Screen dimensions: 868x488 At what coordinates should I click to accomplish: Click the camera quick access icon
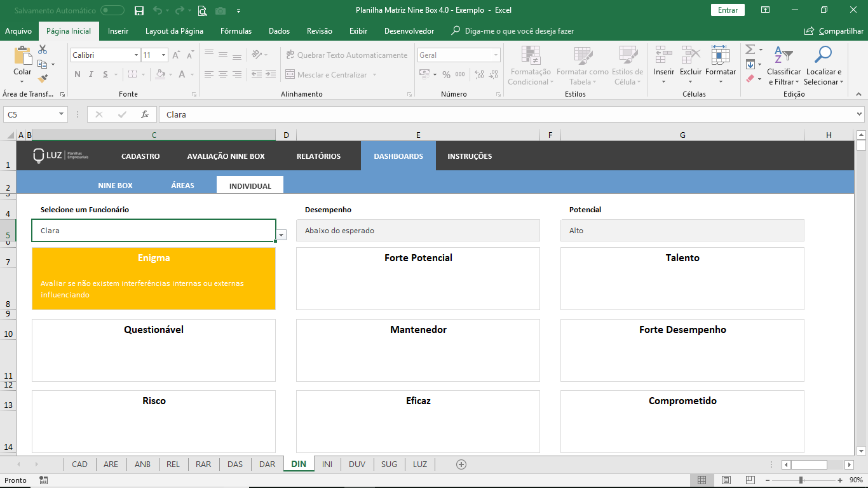tap(220, 10)
